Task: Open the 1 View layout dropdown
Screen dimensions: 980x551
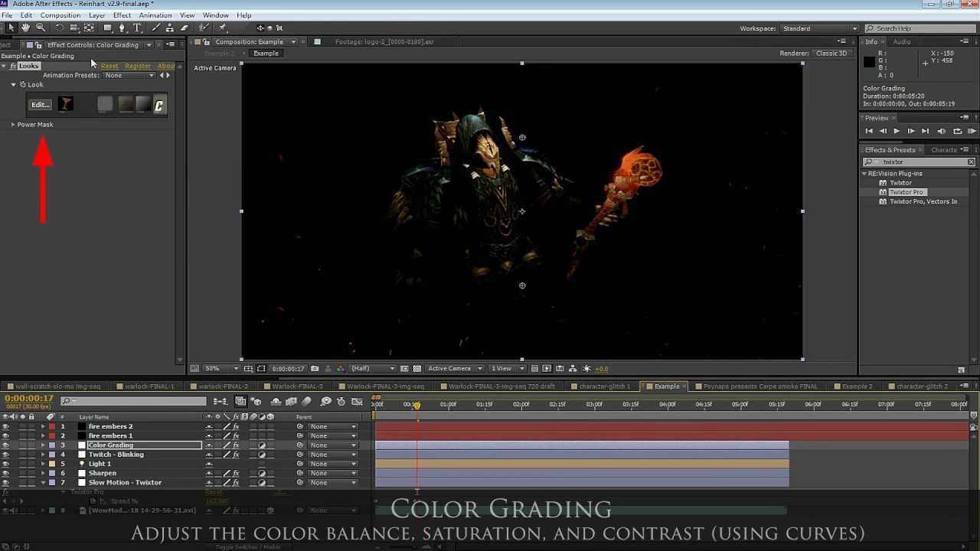Action: (507, 369)
